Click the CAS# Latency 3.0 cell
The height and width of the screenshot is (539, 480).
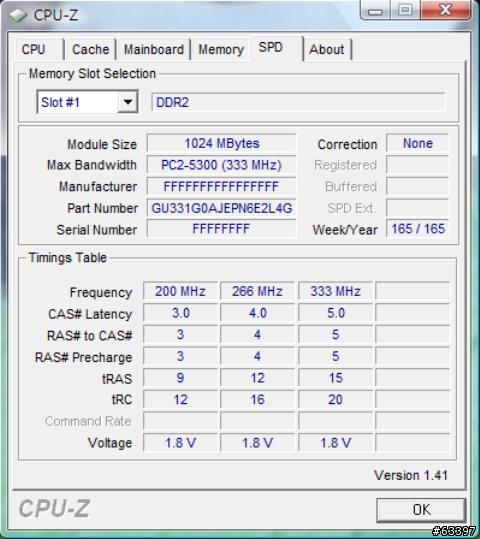pos(181,313)
